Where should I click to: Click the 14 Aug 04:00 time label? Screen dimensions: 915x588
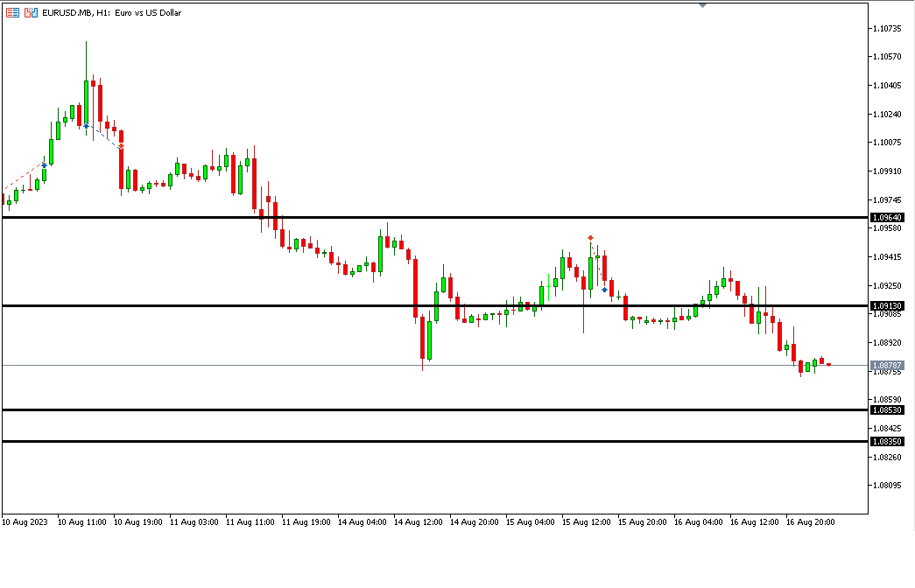(x=362, y=522)
